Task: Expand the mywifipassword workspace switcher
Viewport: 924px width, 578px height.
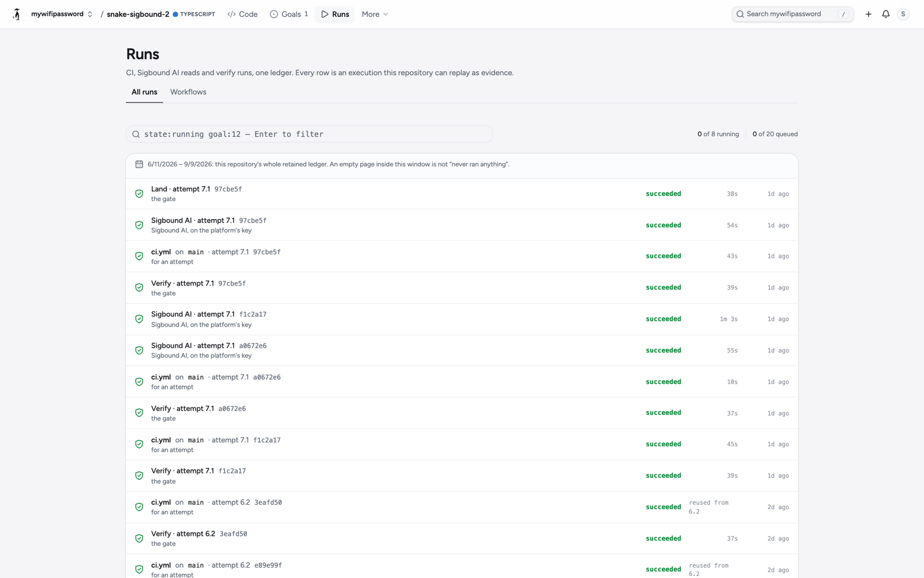Action: 62,14
